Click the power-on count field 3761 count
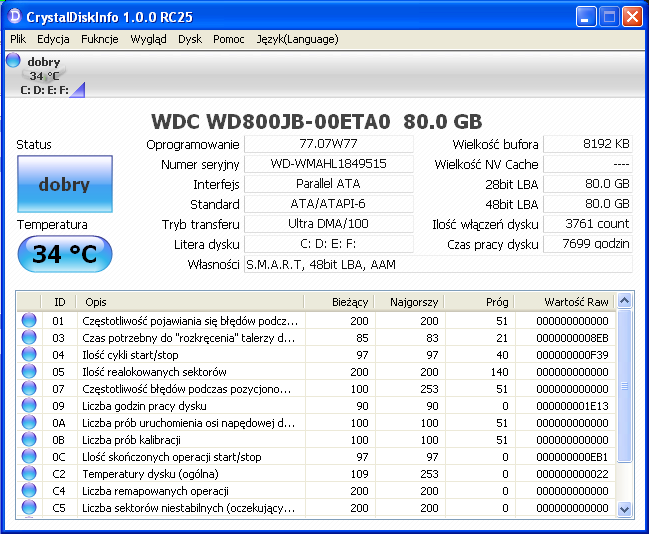Screen dimensions: 649x534 pyautogui.click(x=588, y=224)
